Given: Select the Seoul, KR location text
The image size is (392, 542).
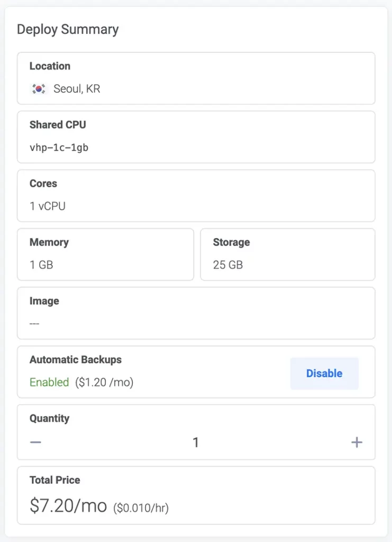Looking at the screenshot, I should coord(77,89).
